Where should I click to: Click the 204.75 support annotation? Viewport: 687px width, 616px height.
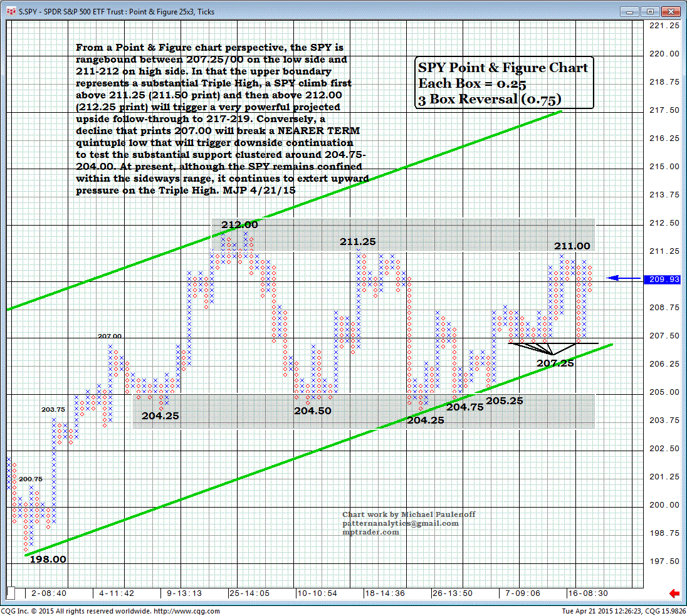pyautogui.click(x=465, y=407)
